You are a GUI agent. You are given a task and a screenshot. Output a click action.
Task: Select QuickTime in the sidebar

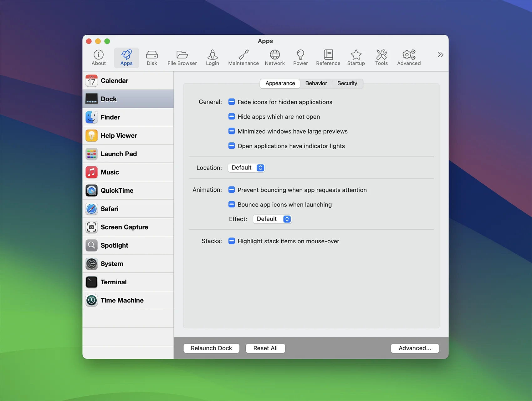tap(128, 190)
